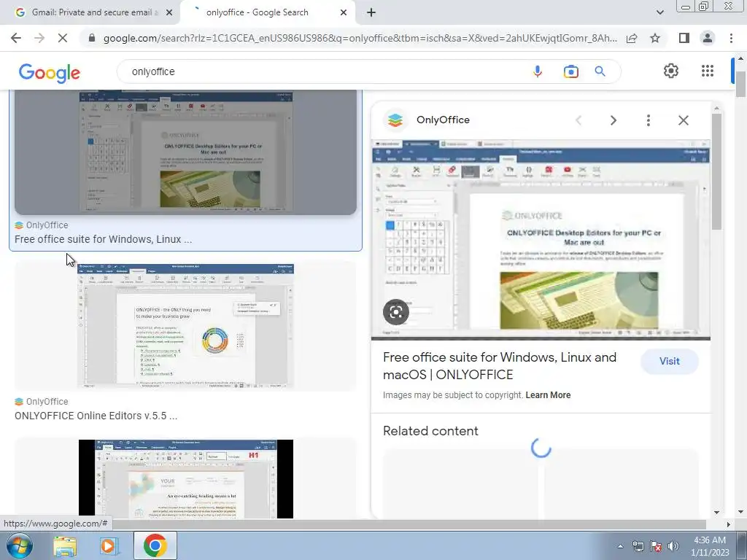
Task: Close the onlyoffice search tab
Action: [344, 13]
